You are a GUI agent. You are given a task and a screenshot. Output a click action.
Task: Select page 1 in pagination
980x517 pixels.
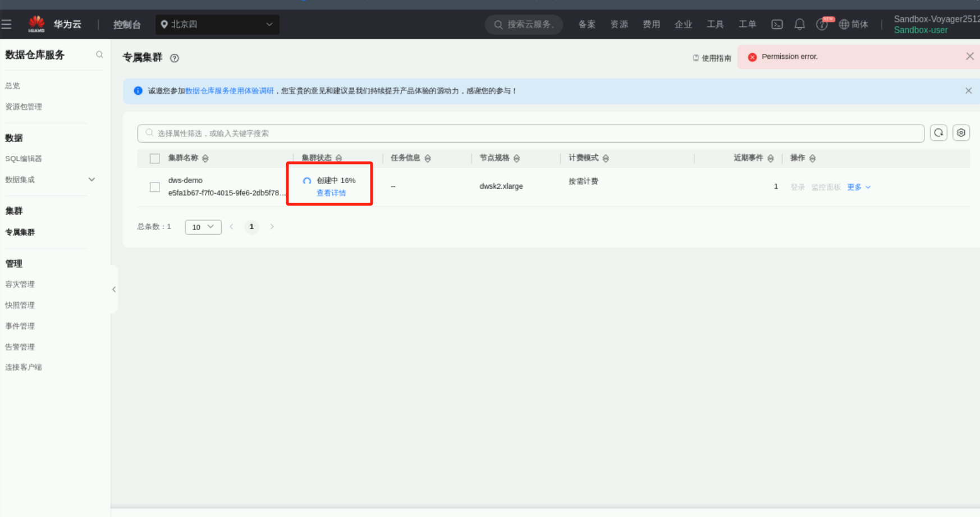point(251,227)
